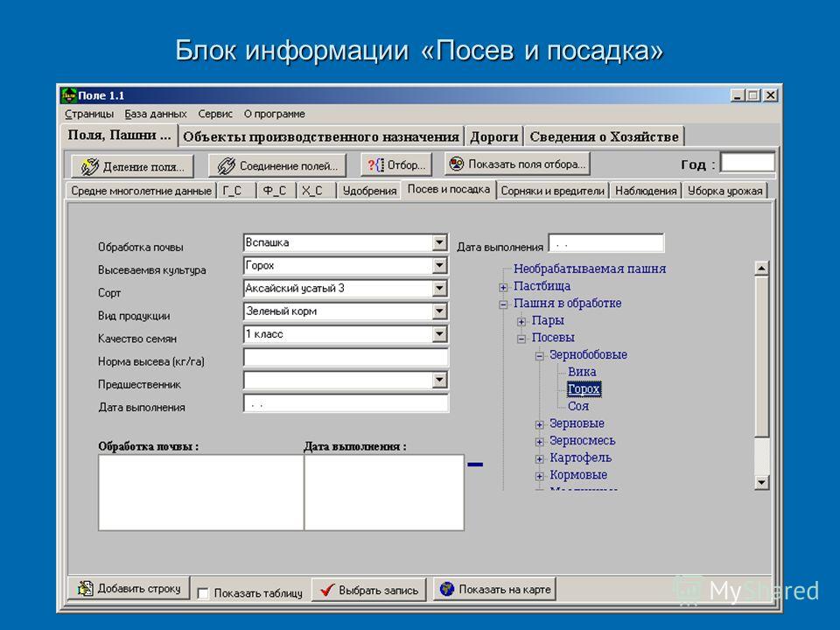This screenshot has height=630, width=840.
Task: Switch to the Дороги tab
Action: [x=493, y=136]
